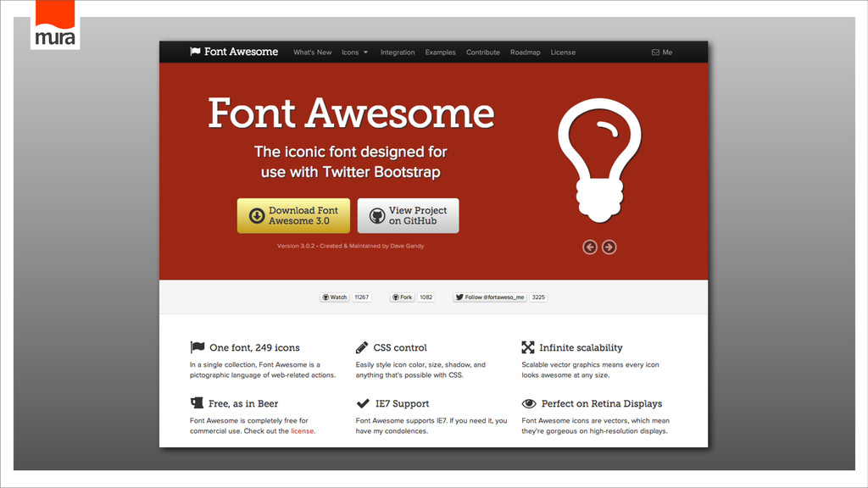868x488 pixels.
Task: Click the follower count 3225
Action: click(538, 297)
